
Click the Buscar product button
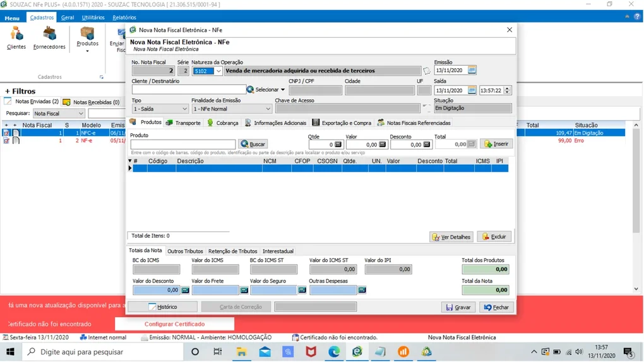253,144
